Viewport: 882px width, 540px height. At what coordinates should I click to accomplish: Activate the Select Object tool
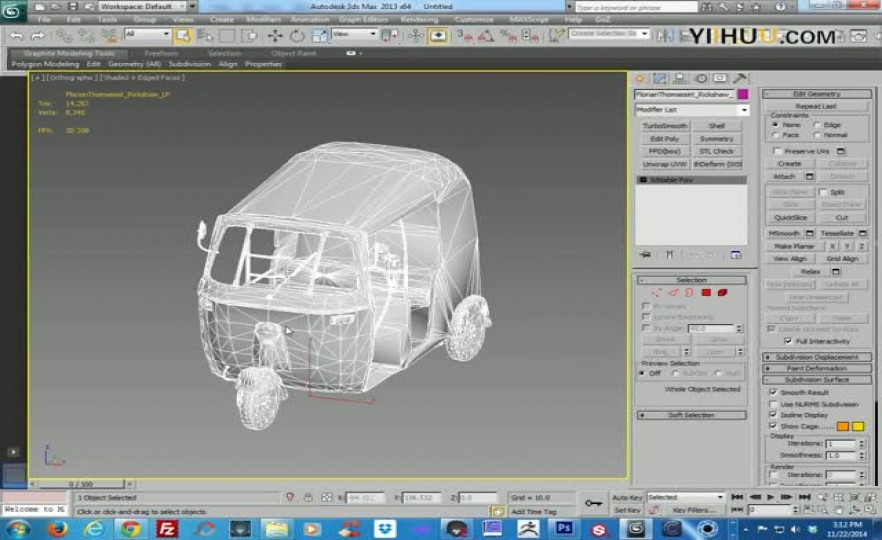pos(183,36)
